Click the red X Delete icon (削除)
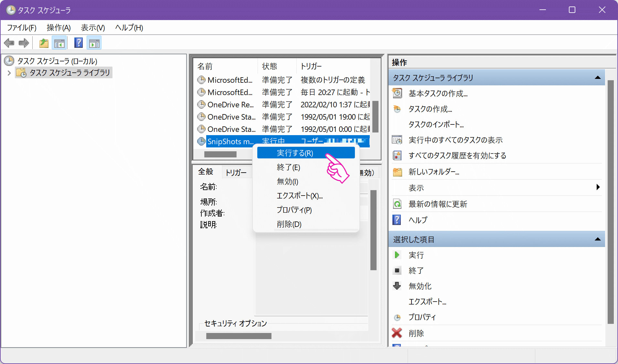 (397, 333)
